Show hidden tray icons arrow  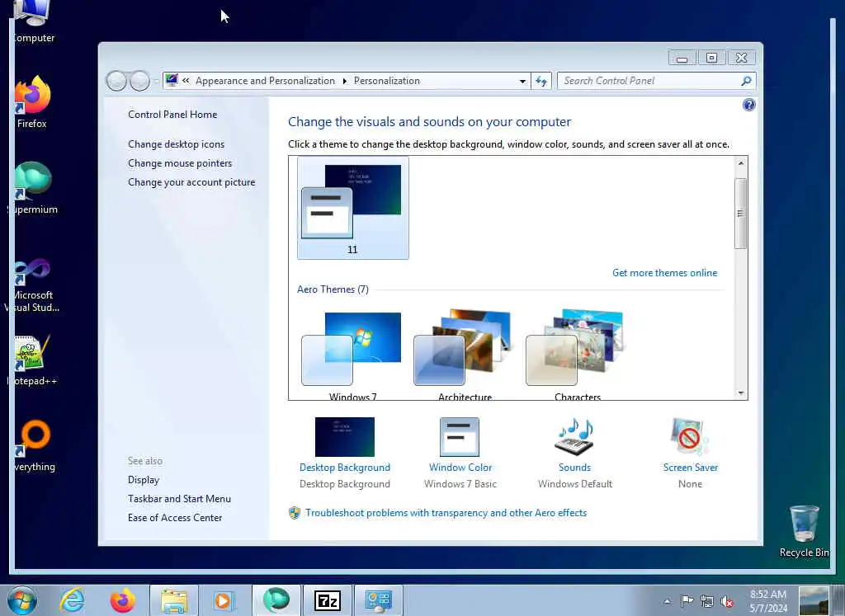(x=667, y=601)
